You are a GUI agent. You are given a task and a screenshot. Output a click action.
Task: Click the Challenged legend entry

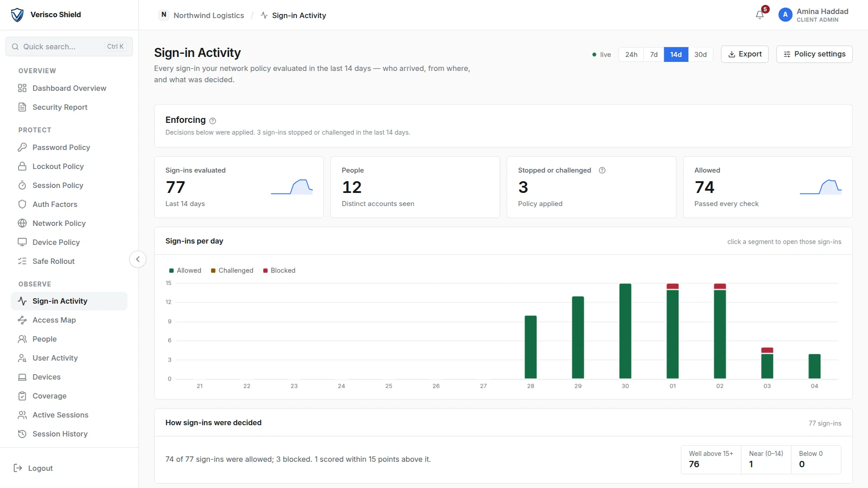click(x=232, y=271)
